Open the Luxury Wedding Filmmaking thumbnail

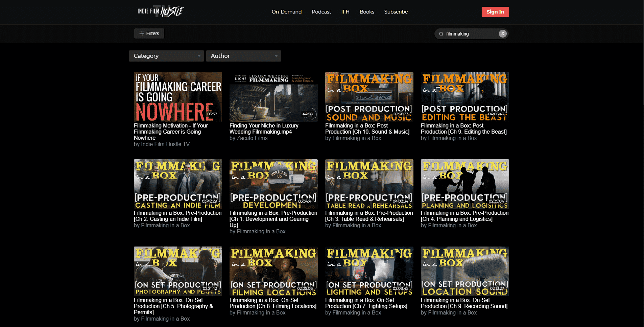[273, 97]
